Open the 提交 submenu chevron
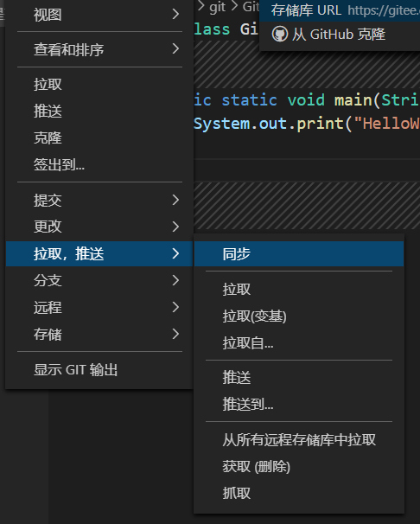 pos(175,200)
